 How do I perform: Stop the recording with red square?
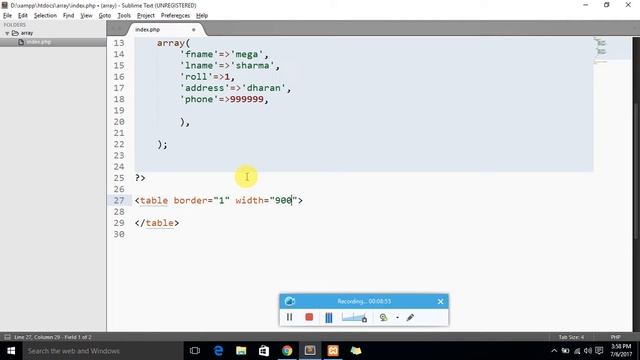click(309, 317)
